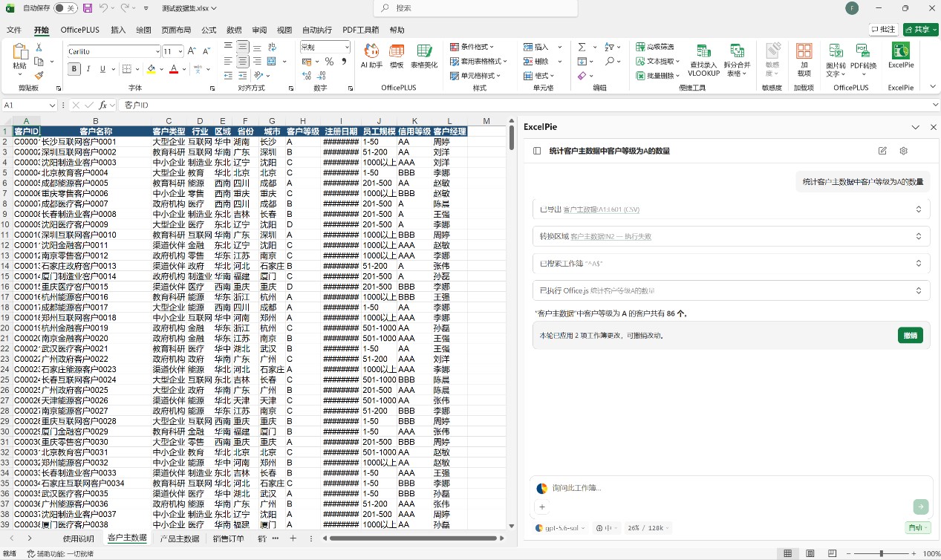Click the Comma style icon
941x560 pixels.
pyautogui.click(x=343, y=62)
